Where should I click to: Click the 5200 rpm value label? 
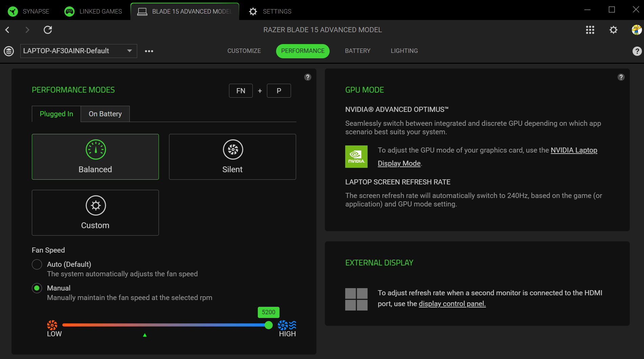point(269,312)
